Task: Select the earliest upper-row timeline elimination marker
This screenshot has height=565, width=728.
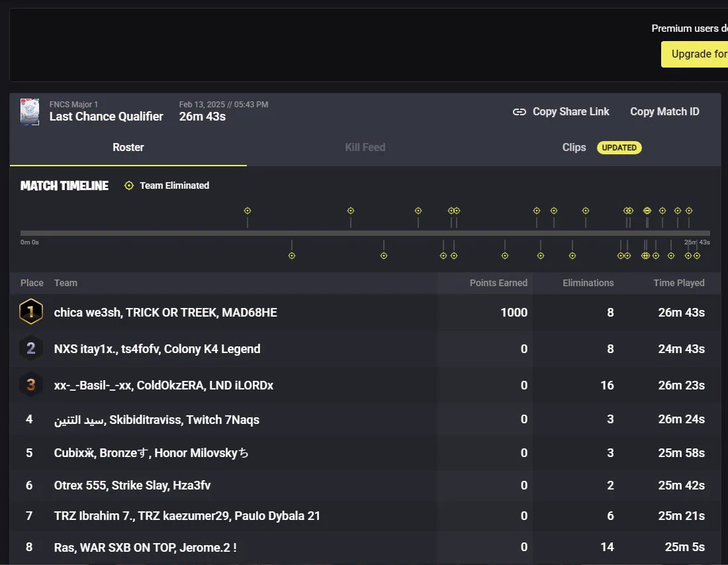Action: [248, 211]
